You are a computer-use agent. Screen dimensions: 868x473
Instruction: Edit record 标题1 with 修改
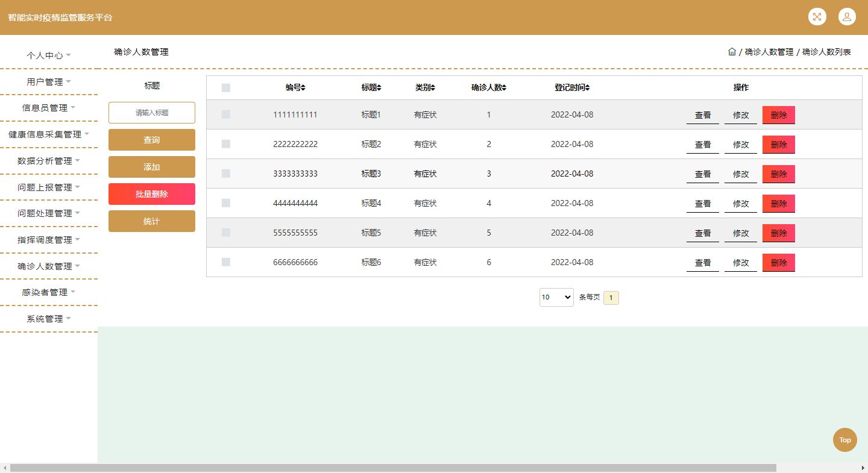tap(741, 115)
